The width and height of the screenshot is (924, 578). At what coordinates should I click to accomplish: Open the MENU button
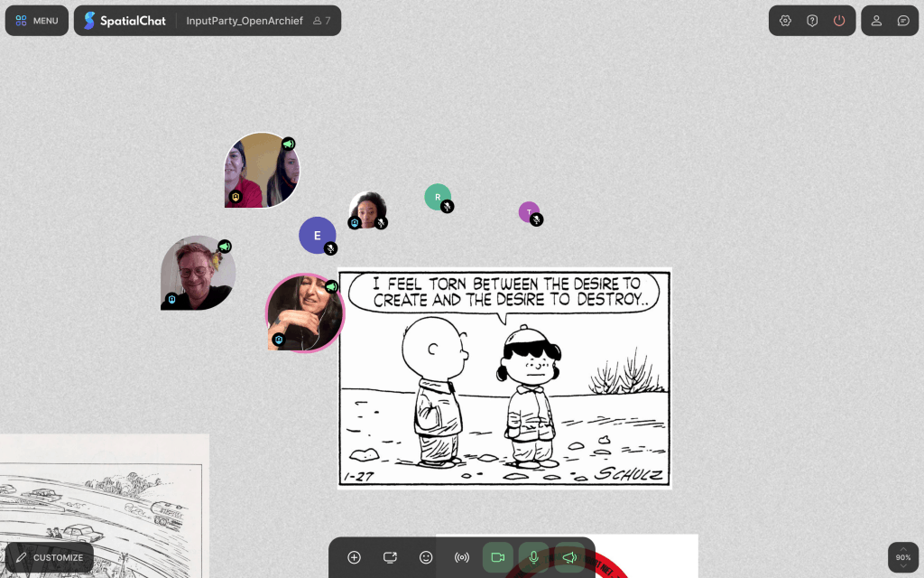point(36,21)
